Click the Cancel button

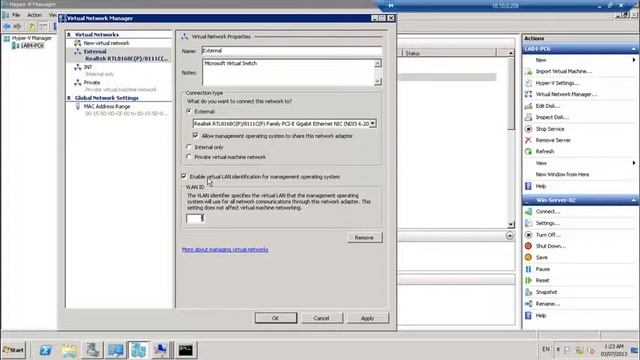pos(322,318)
